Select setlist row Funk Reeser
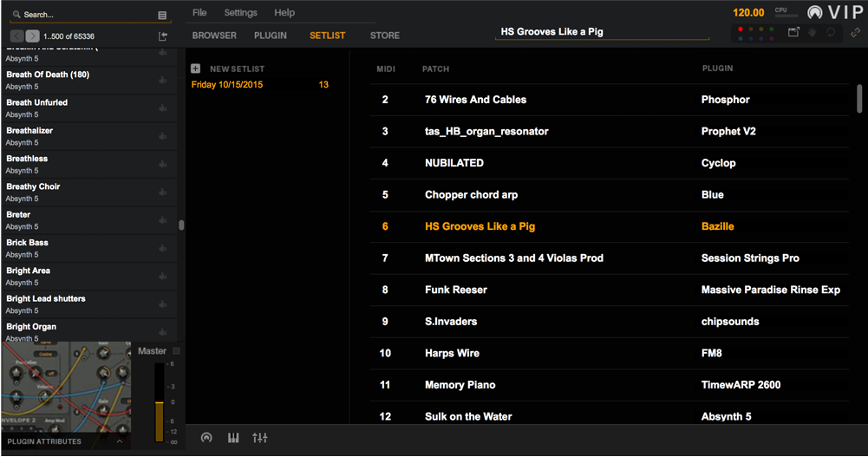 pyautogui.click(x=609, y=290)
